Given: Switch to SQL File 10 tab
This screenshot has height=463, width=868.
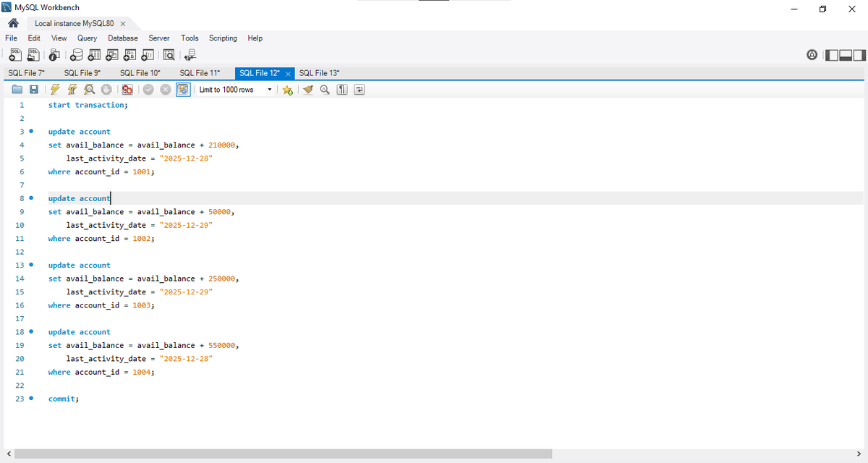Looking at the screenshot, I should click(x=140, y=73).
